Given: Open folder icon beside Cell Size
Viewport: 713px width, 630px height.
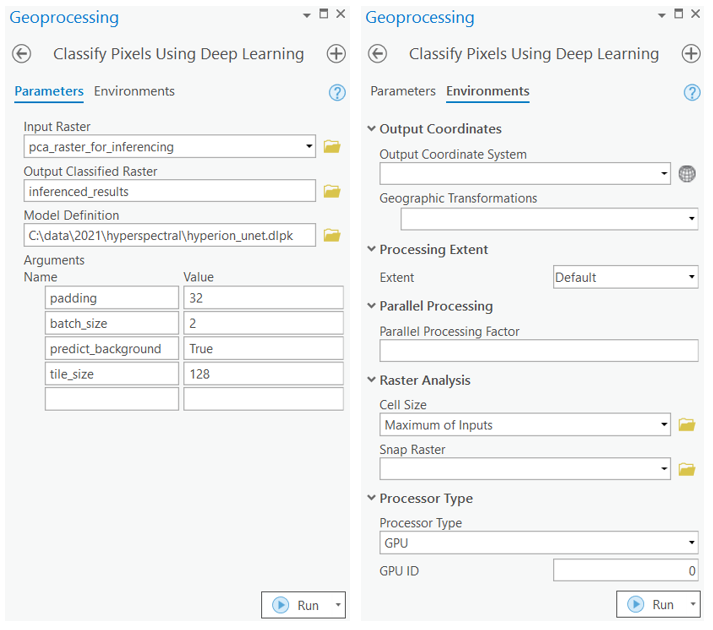Looking at the screenshot, I should tap(686, 425).
